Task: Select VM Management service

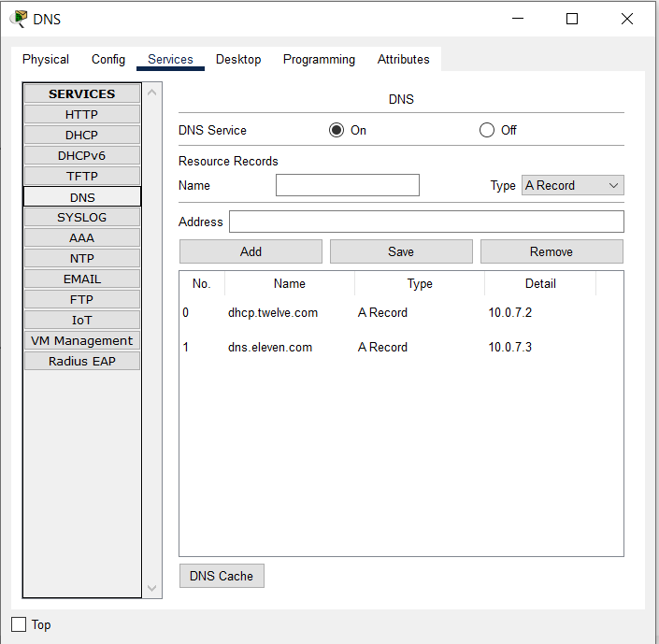Action: coord(82,341)
